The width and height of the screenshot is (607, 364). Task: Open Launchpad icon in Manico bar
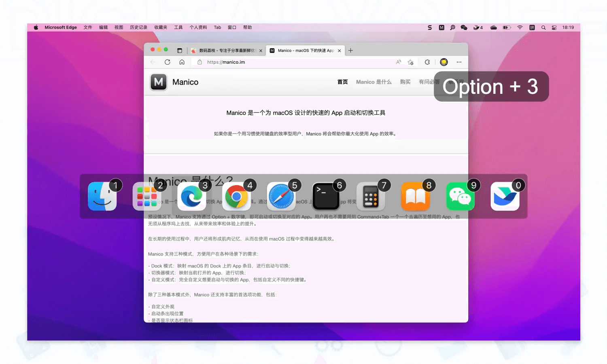pos(147,197)
